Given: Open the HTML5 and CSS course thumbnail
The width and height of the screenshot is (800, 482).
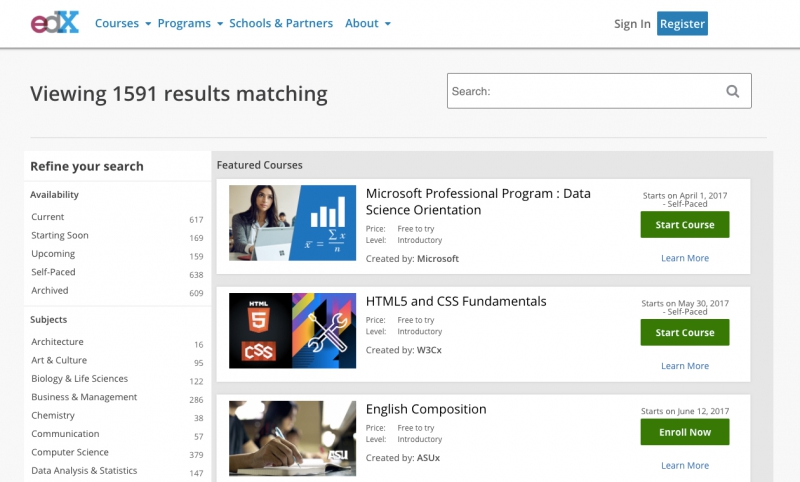Looking at the screenshot, I should 292,330.
